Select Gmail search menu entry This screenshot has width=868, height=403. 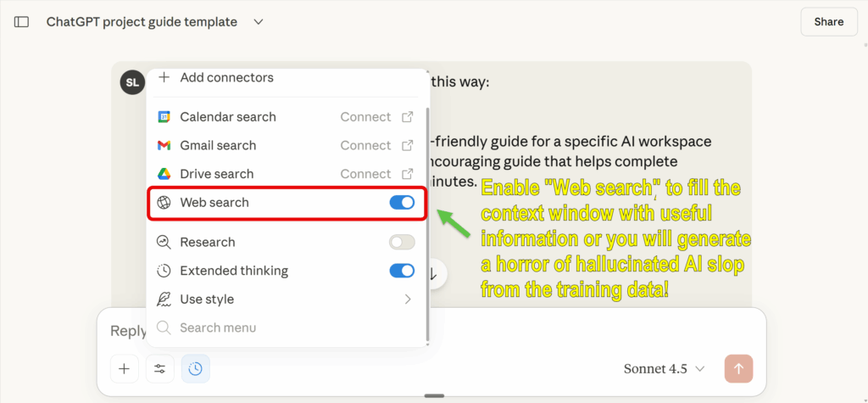point(218,145)
